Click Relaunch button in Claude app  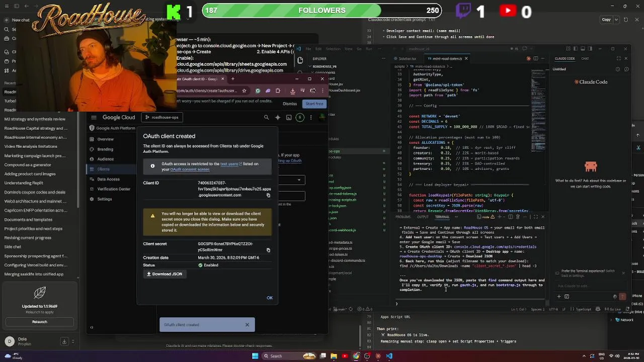(39, 322)
